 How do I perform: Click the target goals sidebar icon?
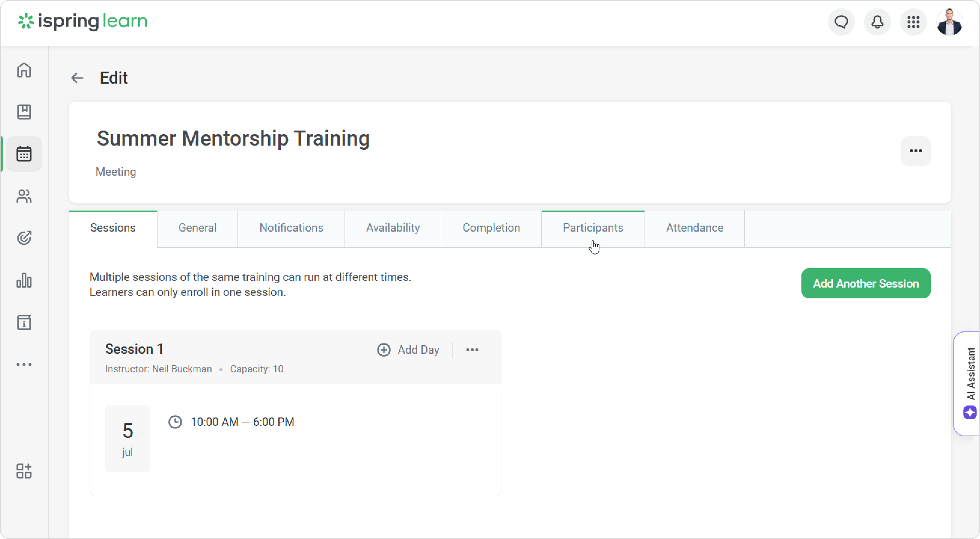pyautogui.click(x=24, y=238)
